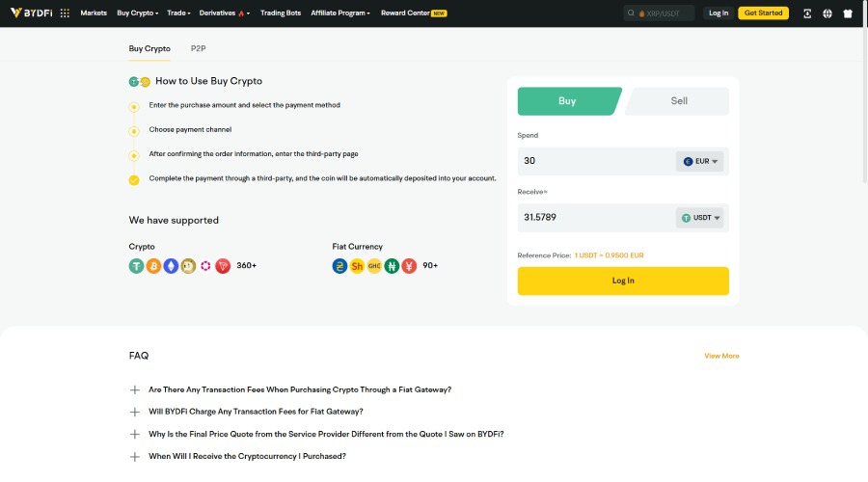
Task: Click the gift box icon in header
Action: coord(848,13)
